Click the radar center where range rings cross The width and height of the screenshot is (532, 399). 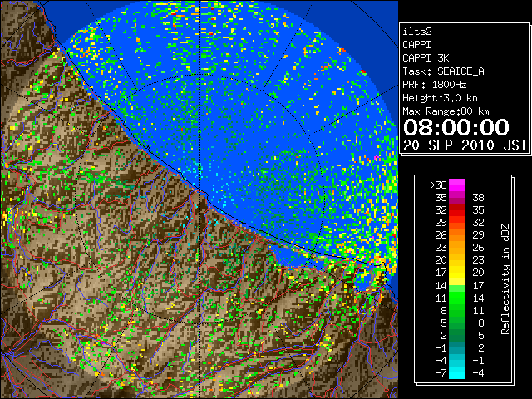coord(200,199)
